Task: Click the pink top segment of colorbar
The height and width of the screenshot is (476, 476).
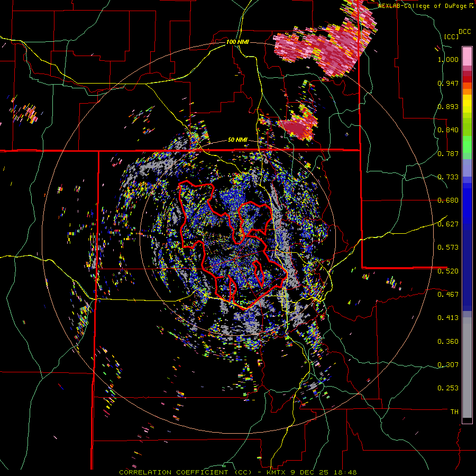Action: [x=467, y=56]
